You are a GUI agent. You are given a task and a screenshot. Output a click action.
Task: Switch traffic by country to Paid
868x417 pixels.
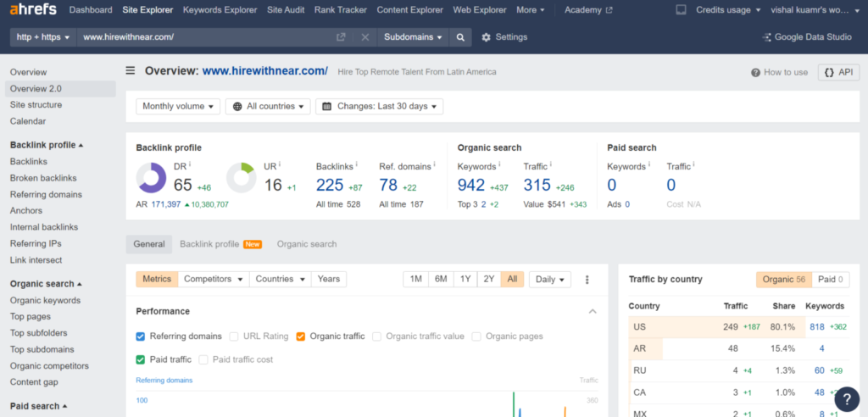pyautogui.click(x=831, y=280)
